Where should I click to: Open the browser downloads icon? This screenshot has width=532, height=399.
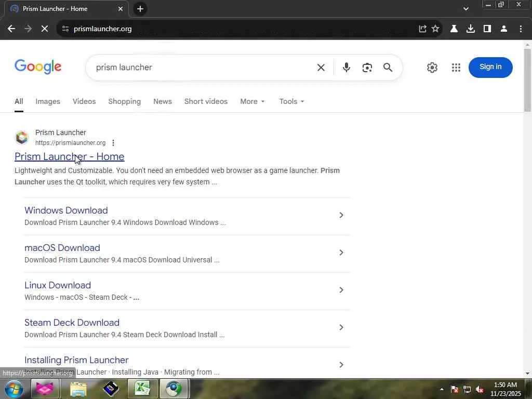[471, 29]
